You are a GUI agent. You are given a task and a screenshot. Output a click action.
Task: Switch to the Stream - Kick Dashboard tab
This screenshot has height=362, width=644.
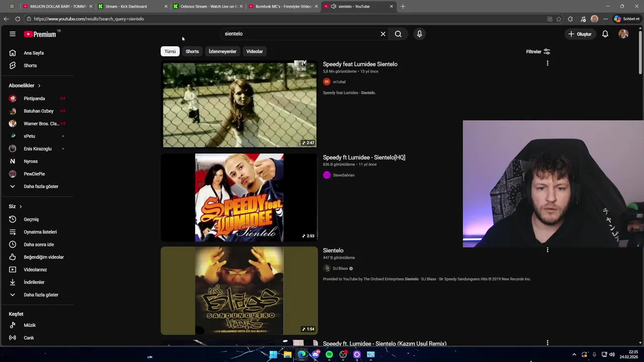click(x=133, y=7)
